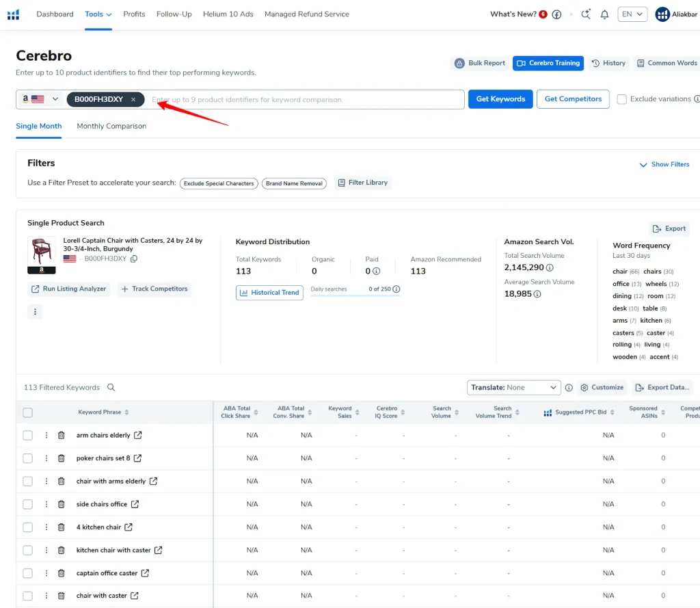Open the Cerebro Training video button
Screen dimensions: 700x608
click(548, 63)
